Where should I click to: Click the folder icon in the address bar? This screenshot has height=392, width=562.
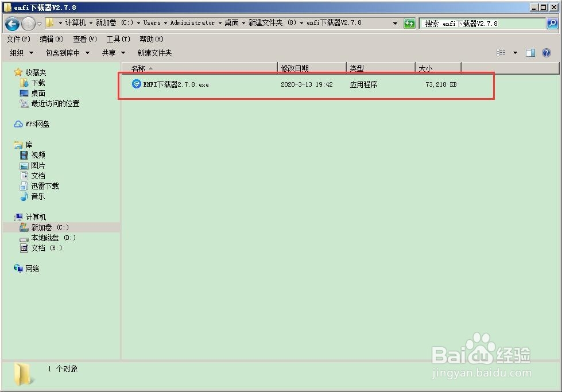50,23
